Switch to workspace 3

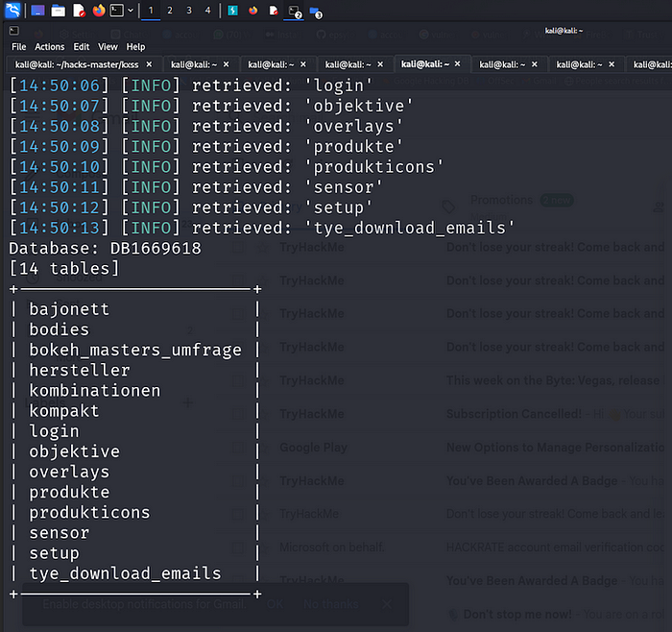coord(189,11)
